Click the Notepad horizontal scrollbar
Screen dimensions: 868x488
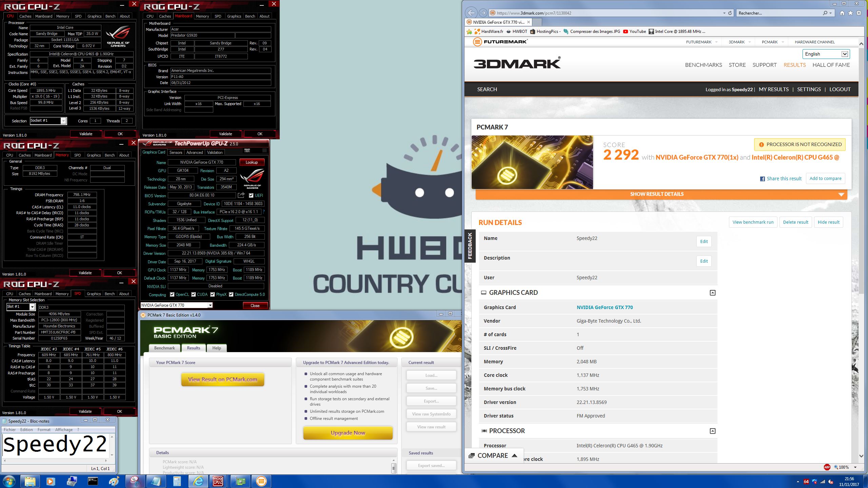56,461
